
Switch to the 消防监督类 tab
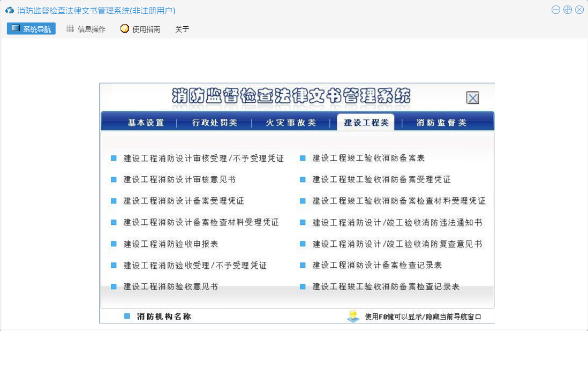pos(441,123)
